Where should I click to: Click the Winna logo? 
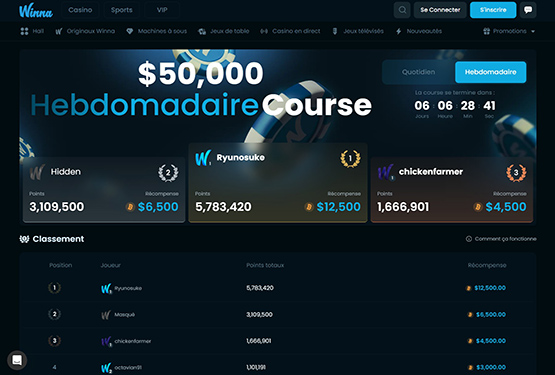[36, 11]
